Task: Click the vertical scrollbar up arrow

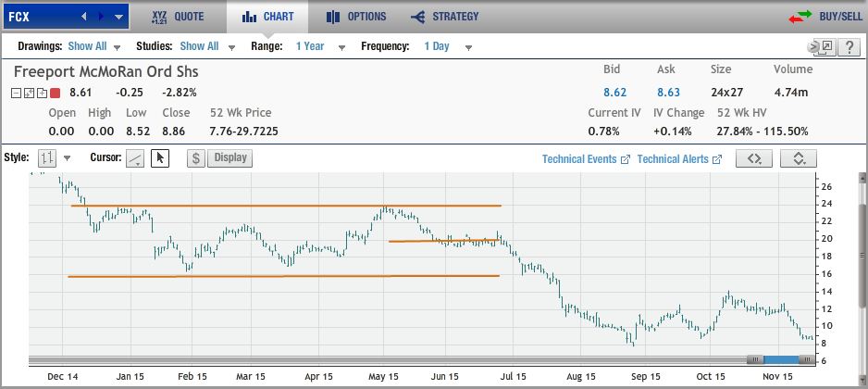Action: point(862,177)
